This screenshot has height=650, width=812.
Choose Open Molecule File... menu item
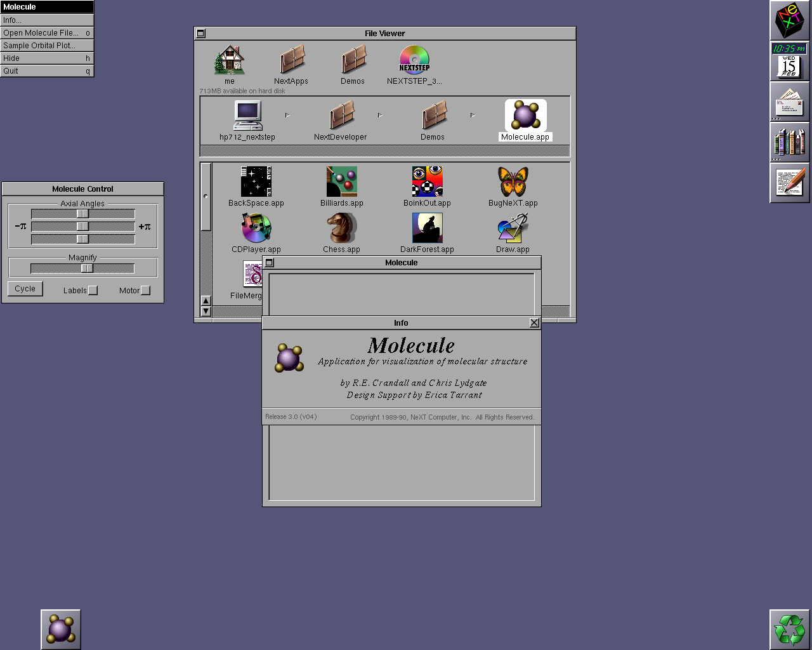(47, 33)
